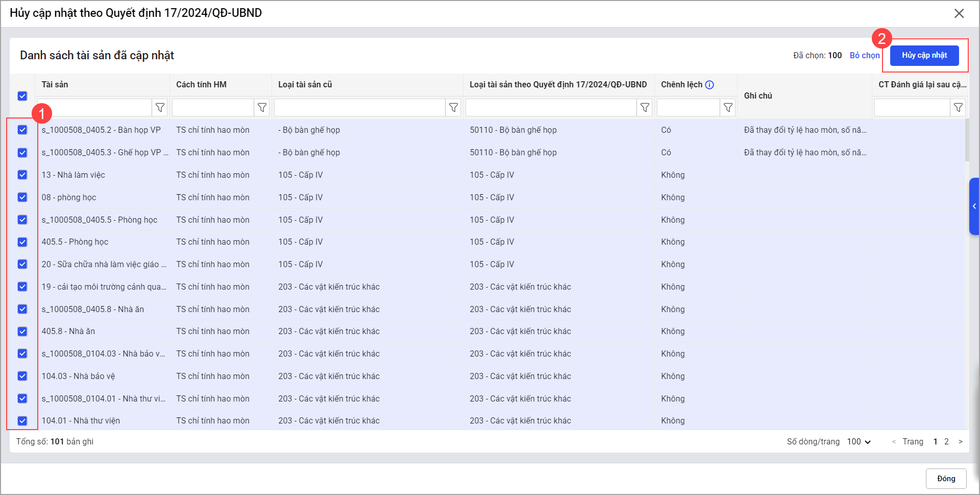Viewport: 980px width, 495px height.
Task: Click the Chênh lệch column filter icon
Action: [x=728, y=108]
